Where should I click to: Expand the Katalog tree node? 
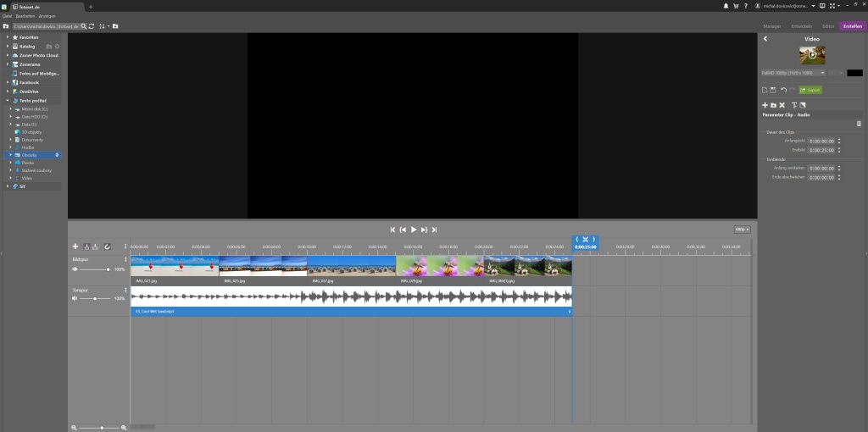pyautogui.click(x=8, y=47)
